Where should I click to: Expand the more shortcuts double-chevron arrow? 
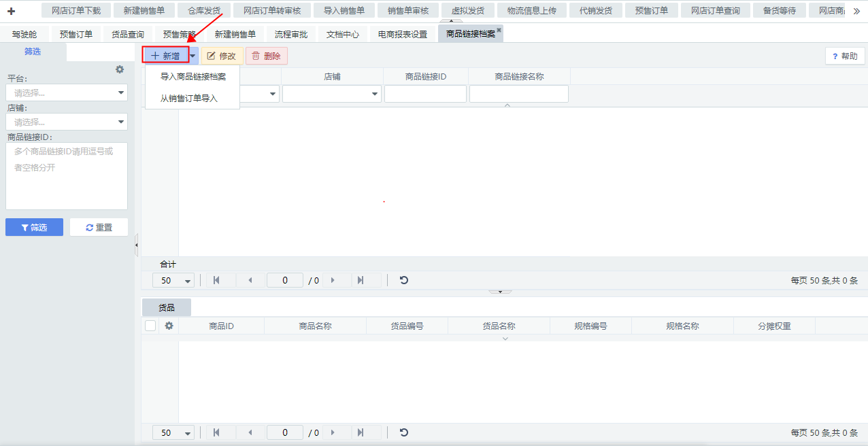(856, 11)
